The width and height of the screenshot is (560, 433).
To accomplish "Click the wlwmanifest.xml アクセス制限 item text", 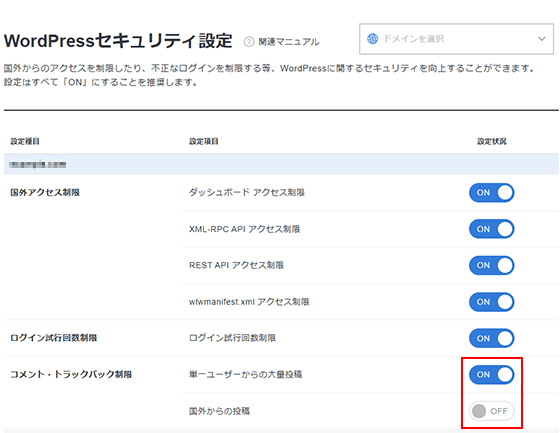I will [249, 302].
